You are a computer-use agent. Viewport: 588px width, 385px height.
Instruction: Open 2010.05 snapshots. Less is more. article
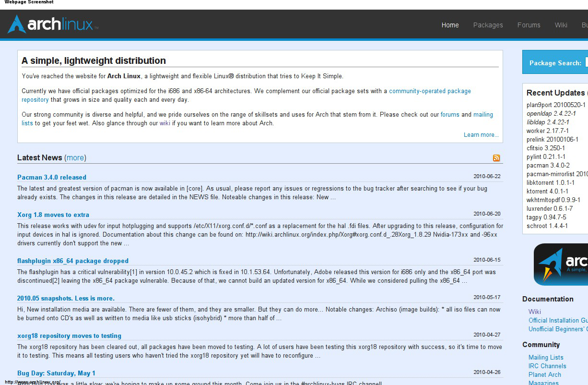pos(66,298)
